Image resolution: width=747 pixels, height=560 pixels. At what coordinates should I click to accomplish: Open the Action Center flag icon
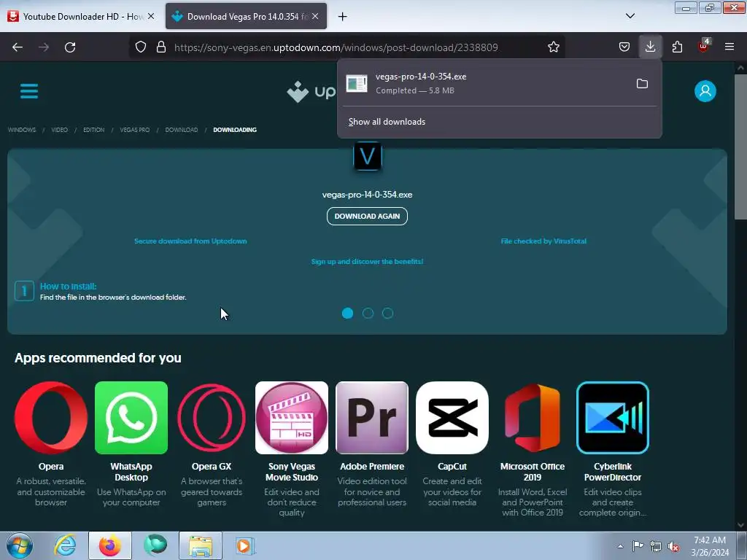[638, 546]
